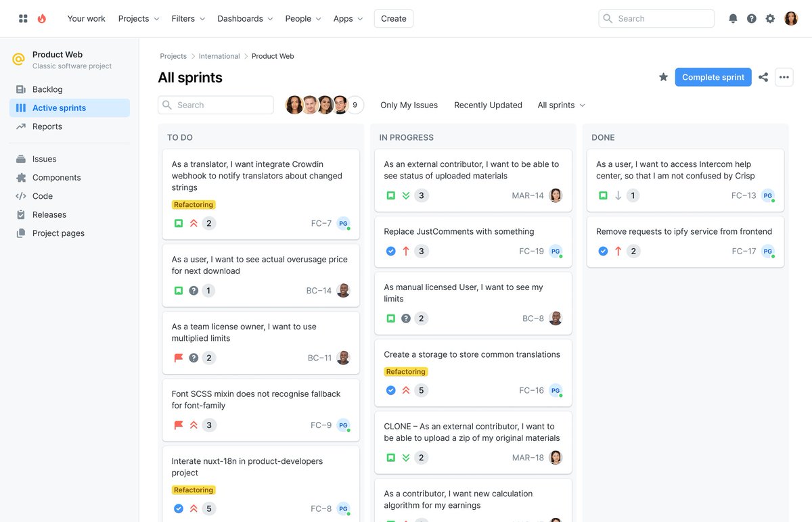
Task: Click the Create button
Action: (x=394, y=19)
